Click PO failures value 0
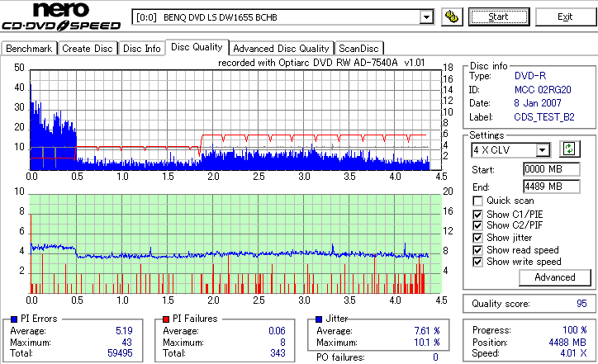 pos(435,357)
